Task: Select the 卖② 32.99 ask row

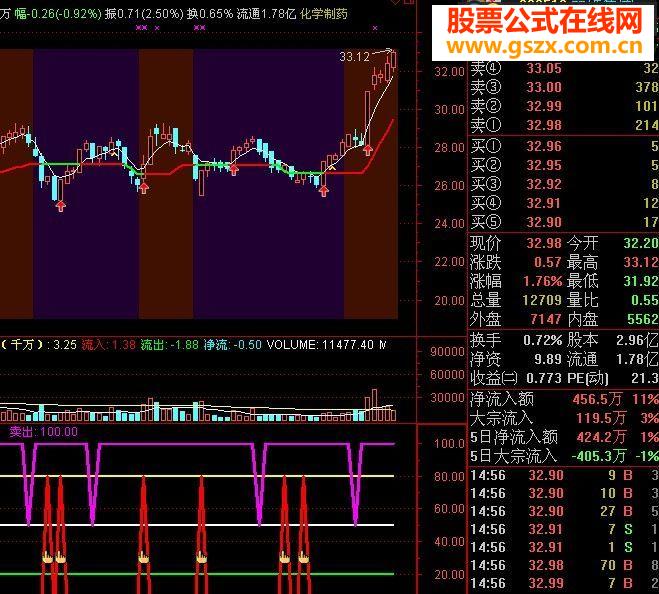Action: (x=563, y=106)
